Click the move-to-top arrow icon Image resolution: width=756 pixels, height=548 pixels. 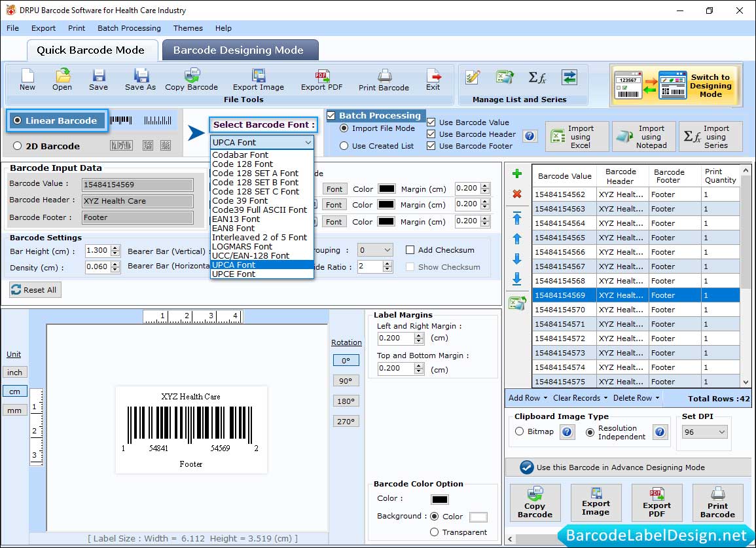point(517,218)
